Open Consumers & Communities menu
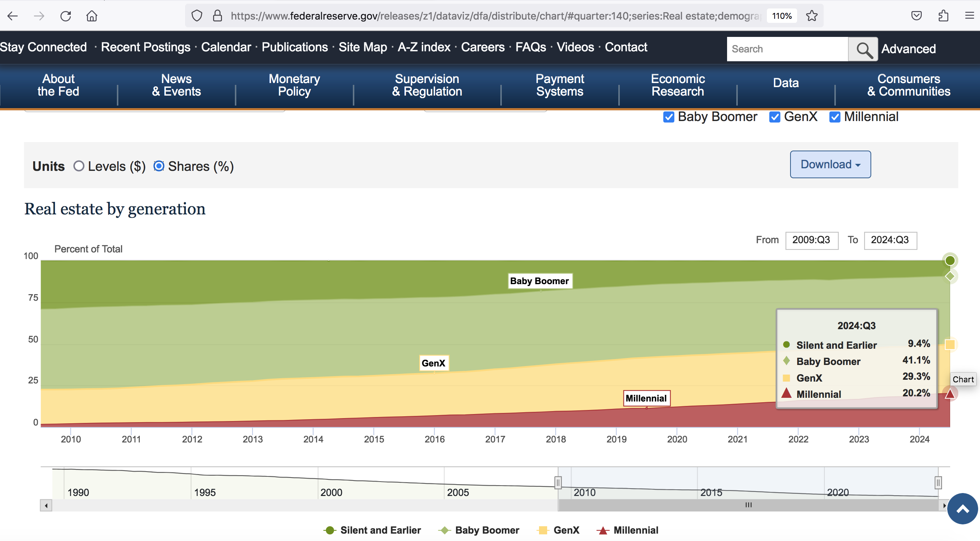This screenshot has height=541, width=980. 908,85
